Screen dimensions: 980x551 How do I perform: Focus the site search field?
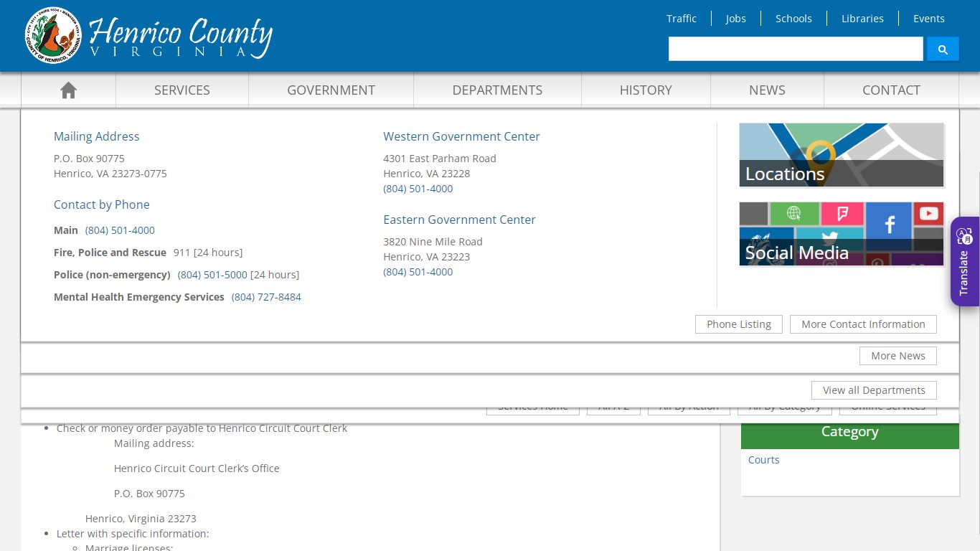(796, 50)
